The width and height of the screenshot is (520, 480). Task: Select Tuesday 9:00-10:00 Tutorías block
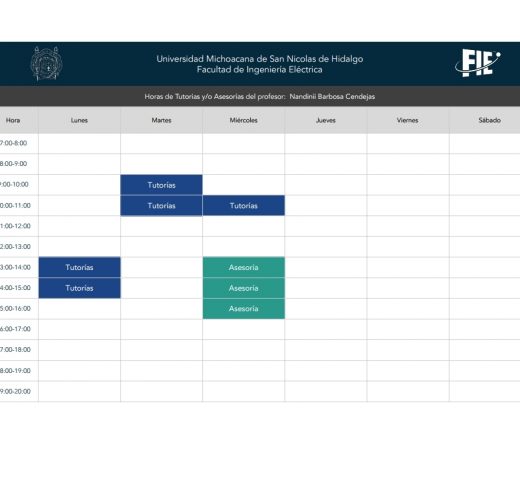(161, 185)
